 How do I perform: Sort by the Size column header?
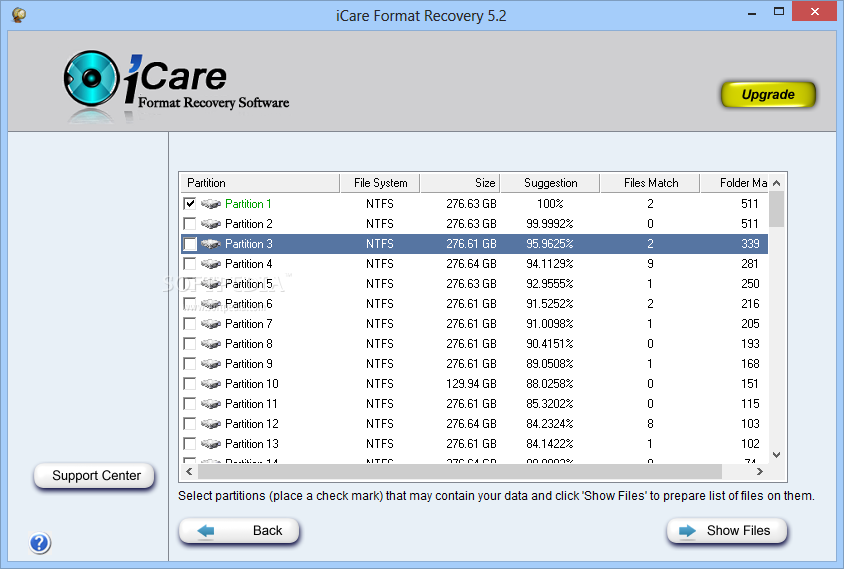(x=460, y=183)
